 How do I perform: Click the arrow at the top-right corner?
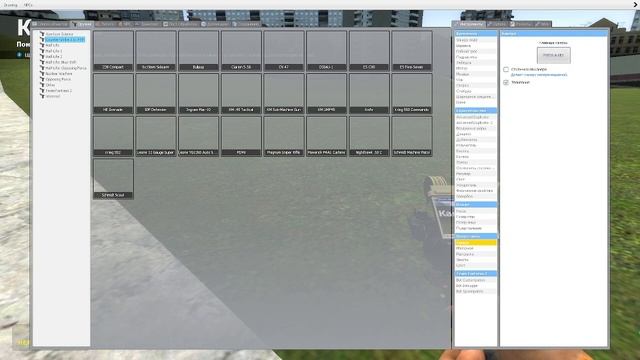pyautogui.click(x=635, y=4)
